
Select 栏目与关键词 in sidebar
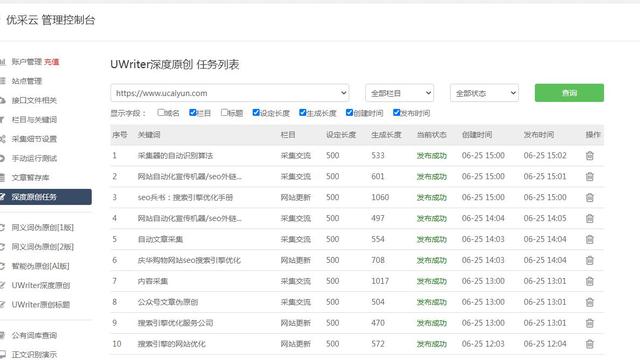tap(34, 120)
